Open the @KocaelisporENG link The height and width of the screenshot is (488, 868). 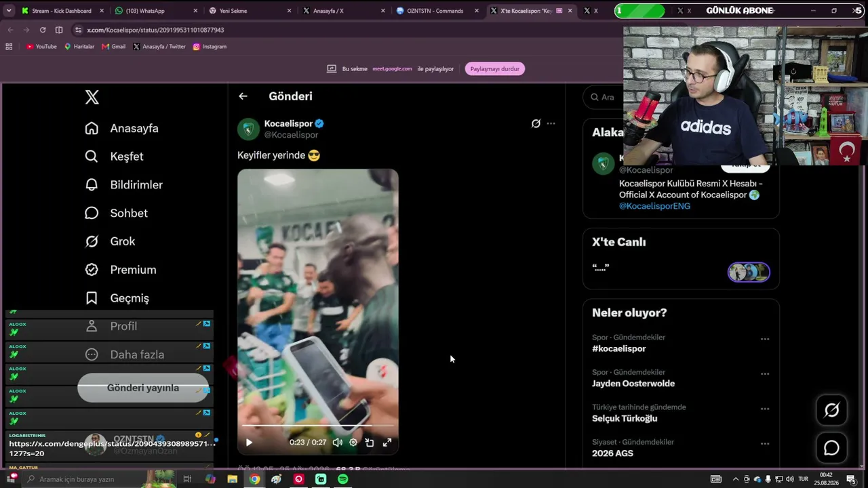coord(654,206)
